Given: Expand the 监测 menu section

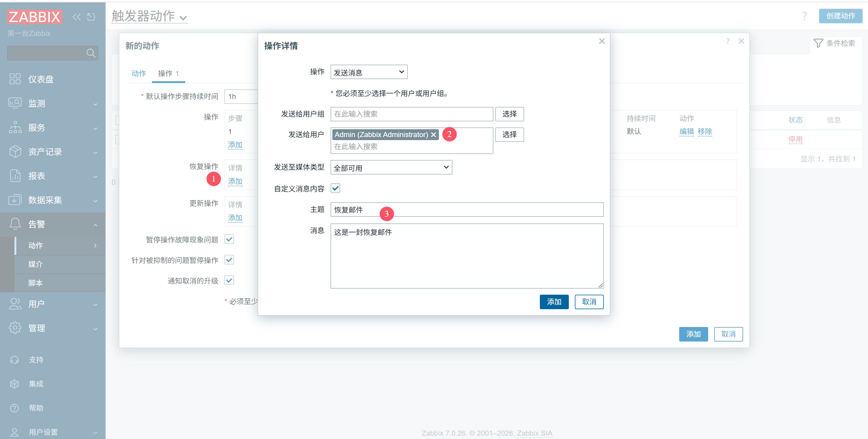Looking at the screenshot, I should coord(95,104).
